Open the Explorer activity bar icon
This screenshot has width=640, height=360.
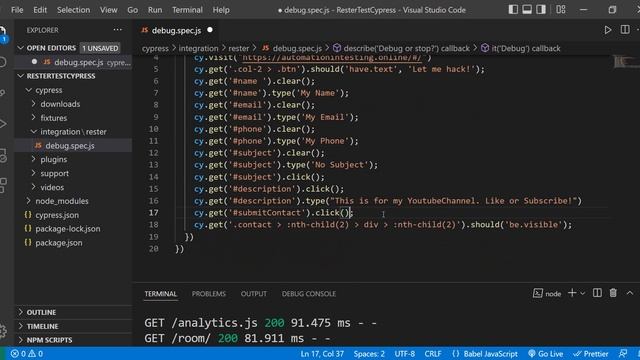[x=3, y=33]
